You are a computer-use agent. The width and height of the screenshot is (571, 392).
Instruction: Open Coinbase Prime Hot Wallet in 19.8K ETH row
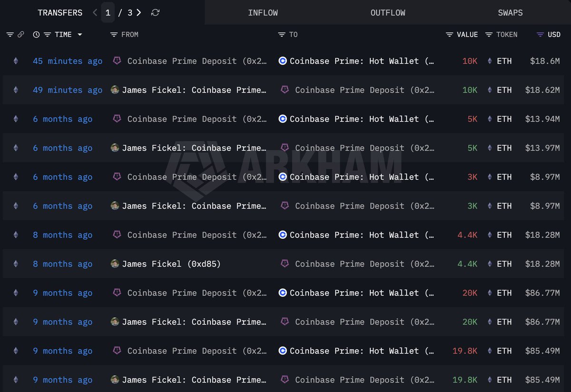pyautogui.click(x=362, y=351)
